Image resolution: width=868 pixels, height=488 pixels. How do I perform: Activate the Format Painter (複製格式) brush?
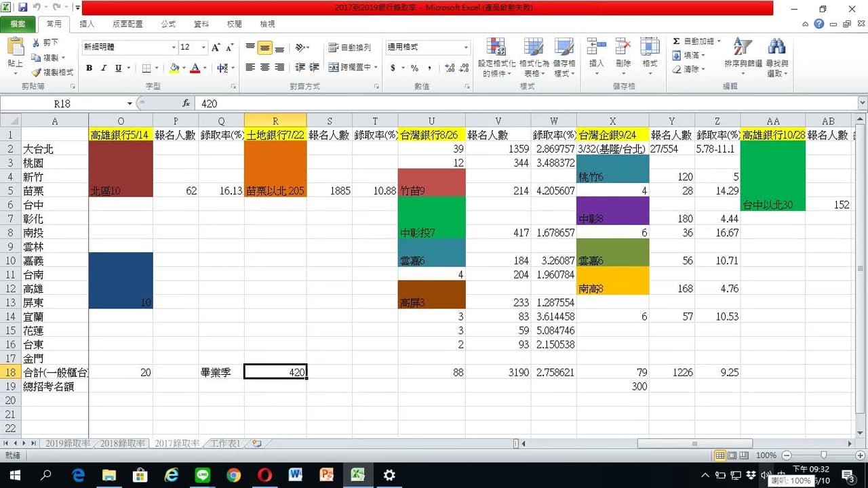tap(52, 72)
